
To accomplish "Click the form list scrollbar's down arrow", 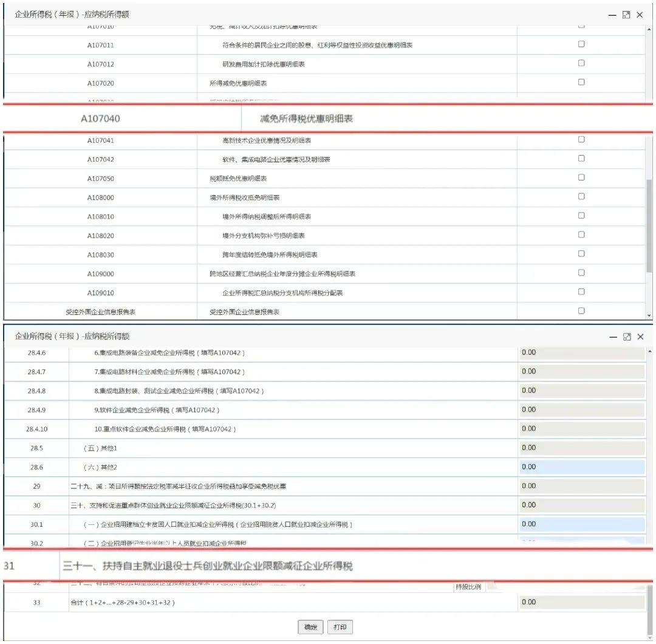I will click(x=649, y=316).
